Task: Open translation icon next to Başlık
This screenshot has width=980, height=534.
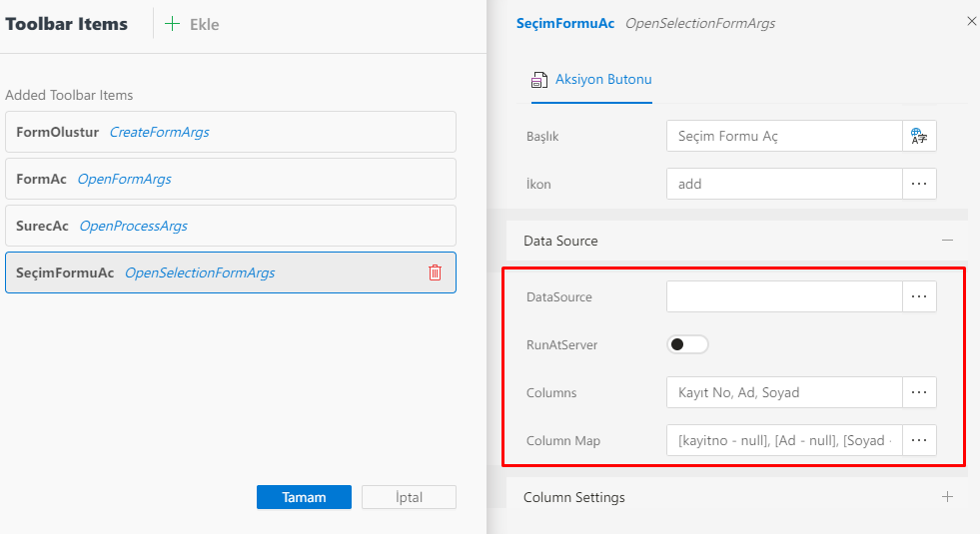Action: tap(920, 137)
